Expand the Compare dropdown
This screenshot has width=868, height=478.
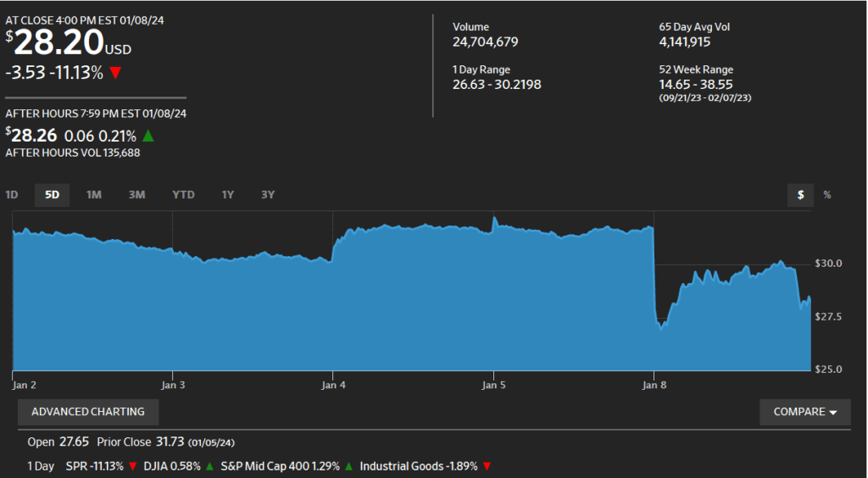805,412
